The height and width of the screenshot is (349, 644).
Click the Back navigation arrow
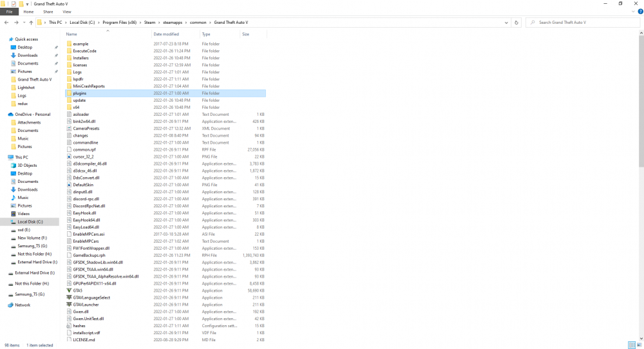tap(6, 23)
